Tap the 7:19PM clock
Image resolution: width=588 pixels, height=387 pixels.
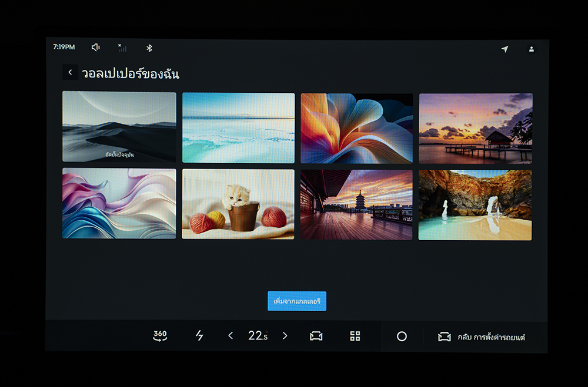tap(64, 47)
